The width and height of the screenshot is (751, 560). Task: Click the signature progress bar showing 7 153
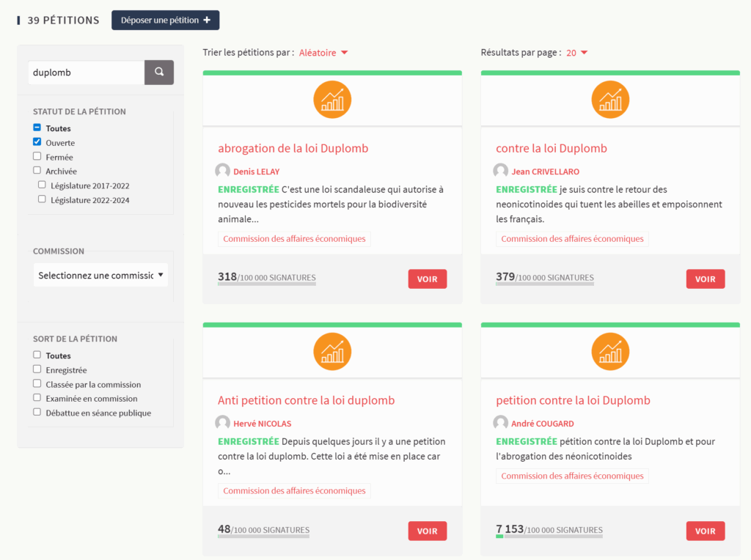(549, 537)
